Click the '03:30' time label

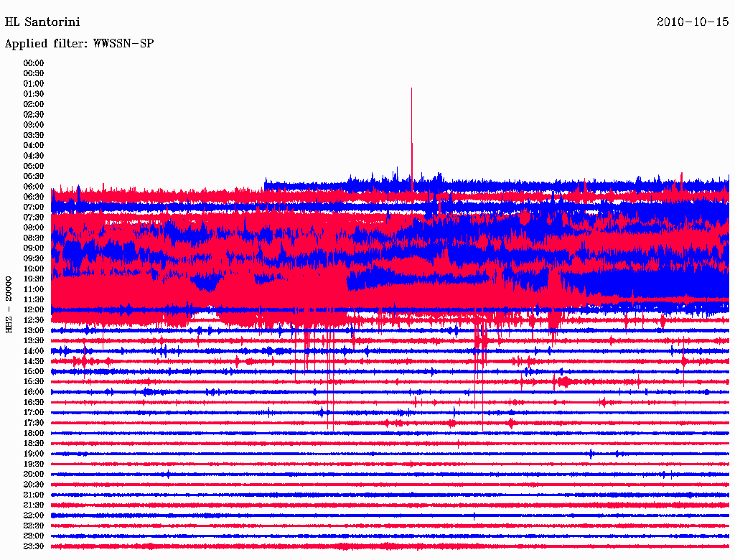pos(34,135)
